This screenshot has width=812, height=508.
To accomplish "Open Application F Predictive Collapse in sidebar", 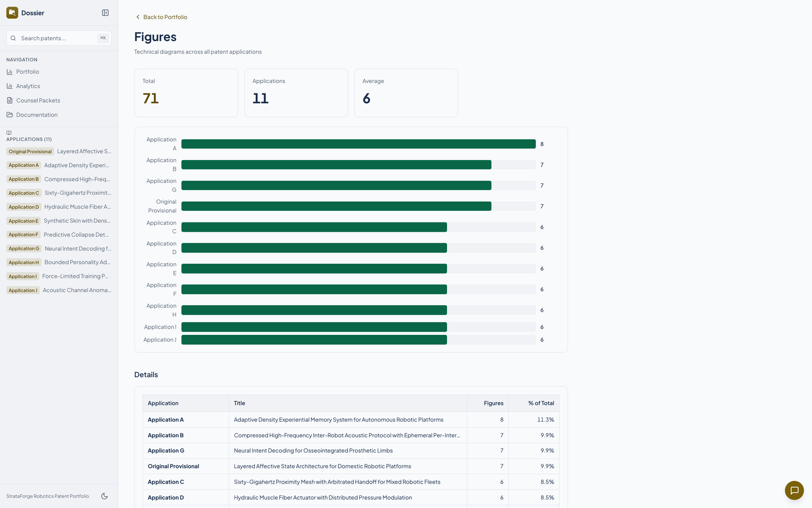I will [x=59, y=235].
